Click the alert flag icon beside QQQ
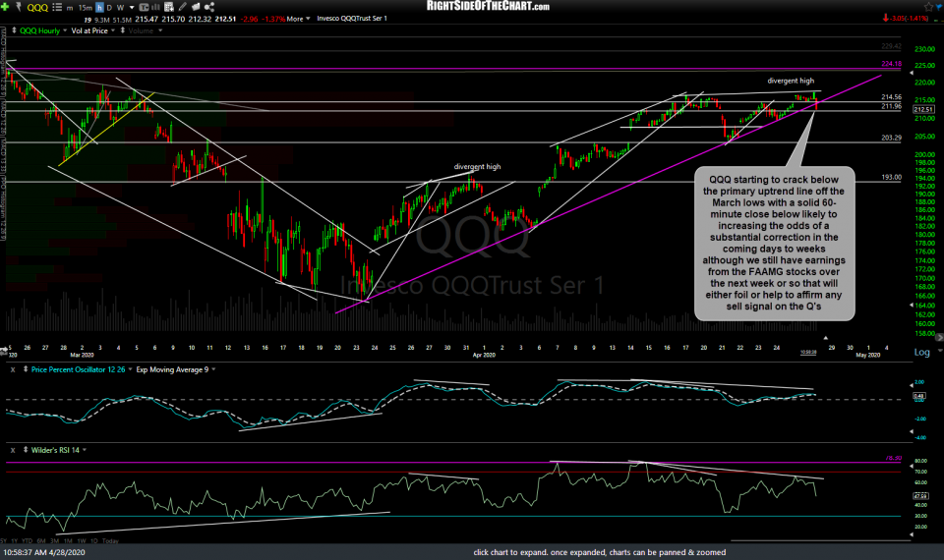 [x=19, y=7]
